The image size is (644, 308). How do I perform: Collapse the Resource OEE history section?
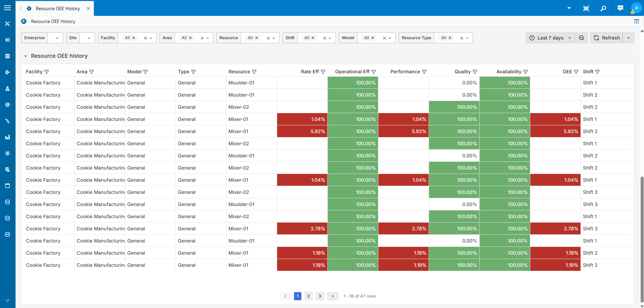click(26, 56)
